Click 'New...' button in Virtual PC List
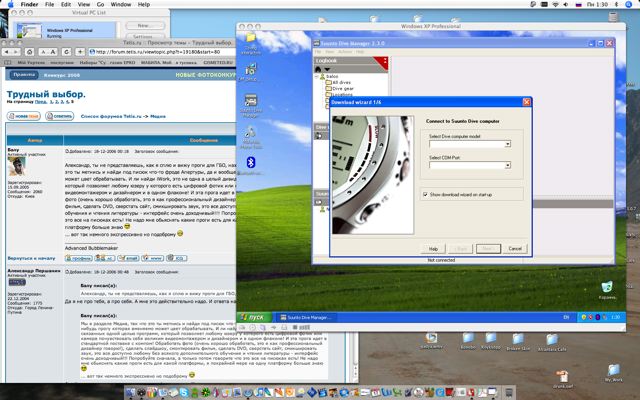640x400 pixels. pyautogui.click(x=145, y=25)
